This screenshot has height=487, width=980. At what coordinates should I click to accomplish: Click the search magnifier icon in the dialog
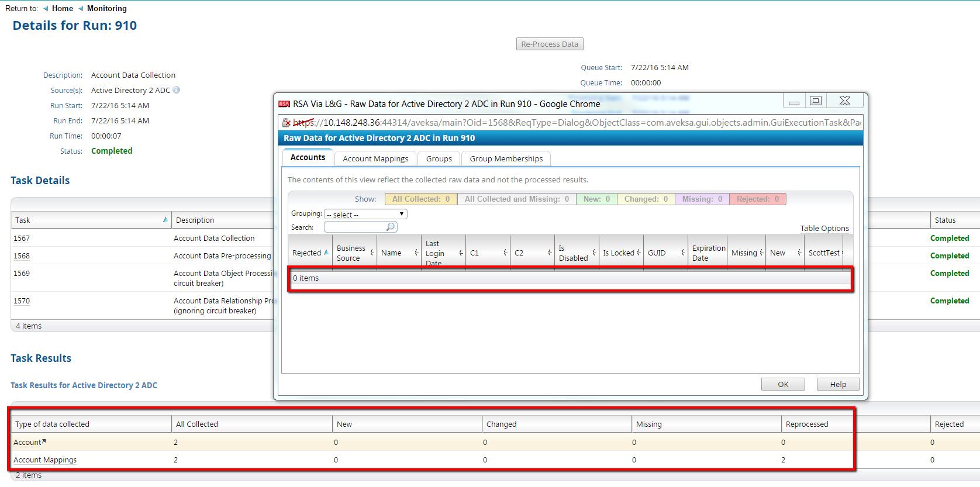tap(390, 227)
